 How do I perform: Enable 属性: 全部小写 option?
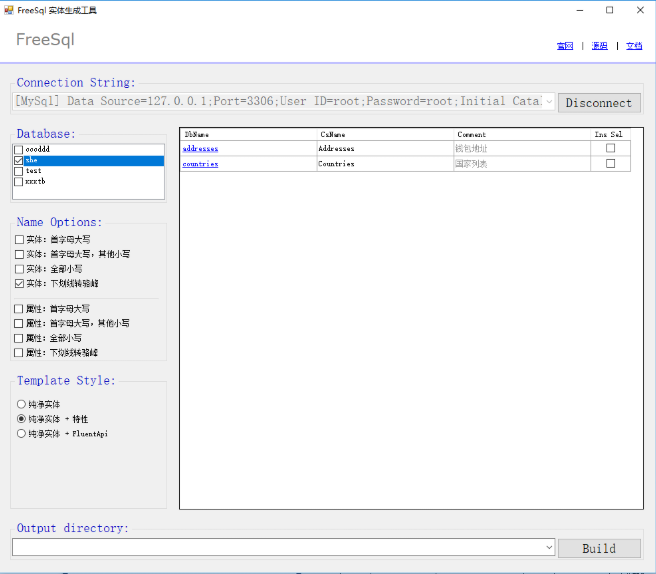click(18, 338)
